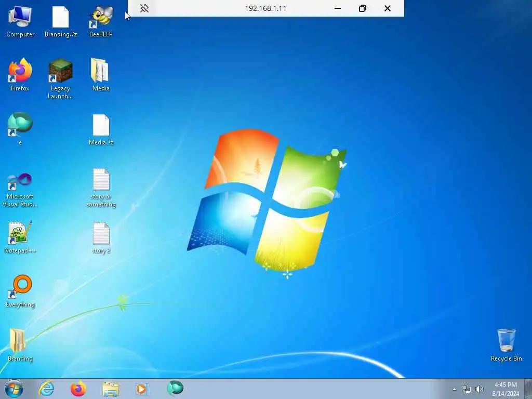The width and height of the screenshot is (532, 399).
Task: Launch Internet Explorer from the taskbar
Action: [x=46, y=389]
